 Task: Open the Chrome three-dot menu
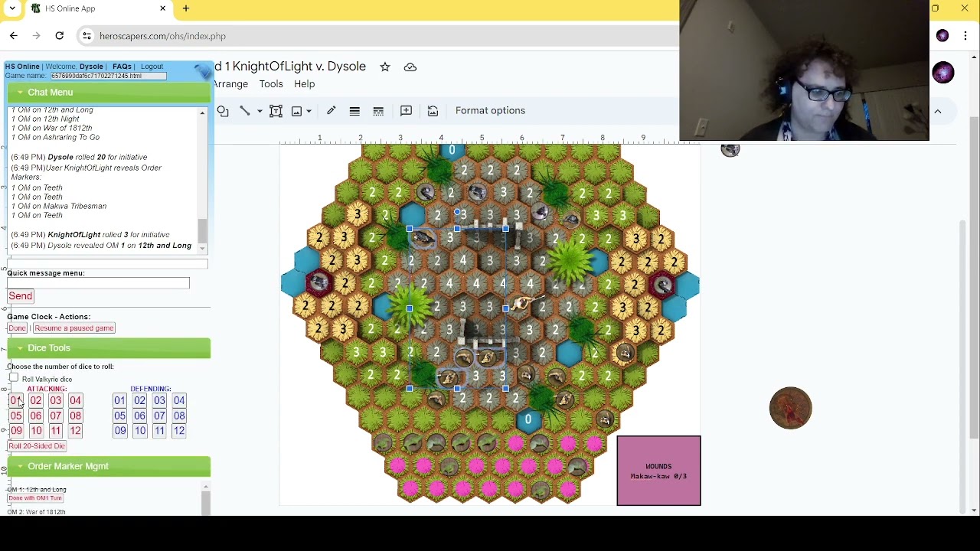coord(966,36)
